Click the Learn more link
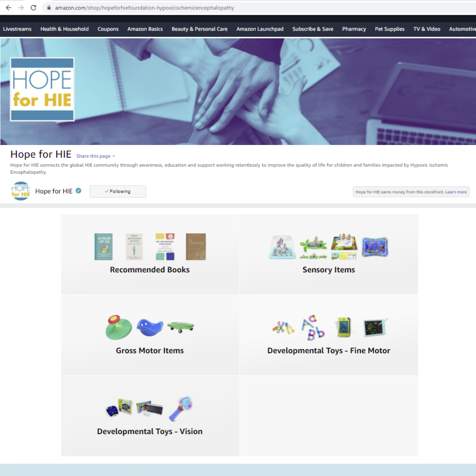 456,192
